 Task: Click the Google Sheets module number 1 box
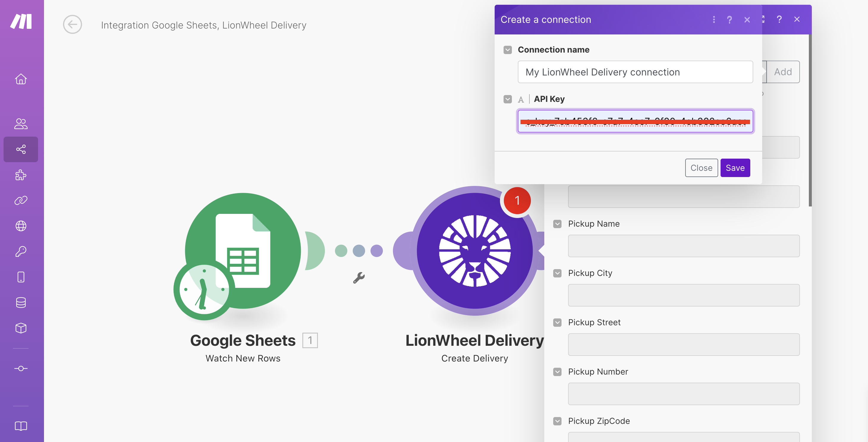pos(310,340)
